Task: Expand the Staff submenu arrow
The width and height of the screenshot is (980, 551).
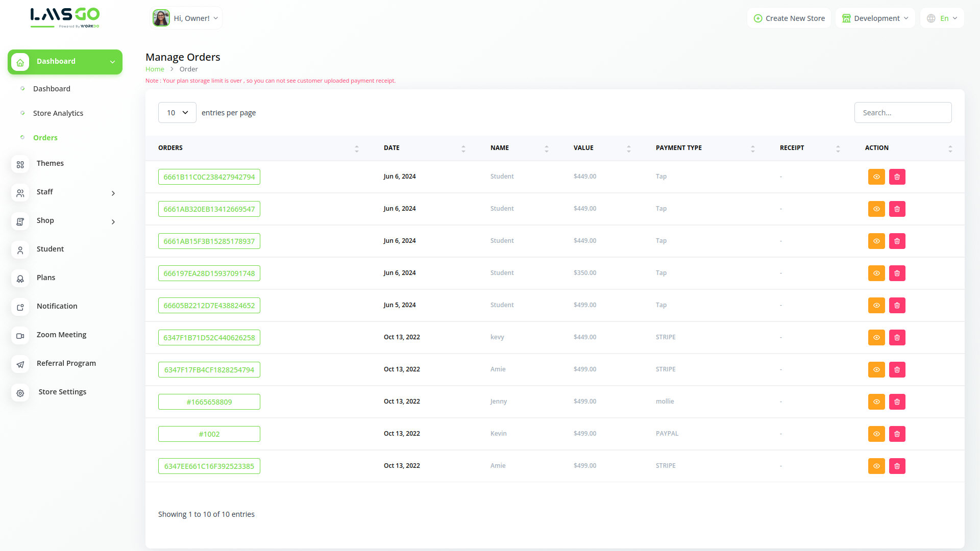Action: (113, 193)
